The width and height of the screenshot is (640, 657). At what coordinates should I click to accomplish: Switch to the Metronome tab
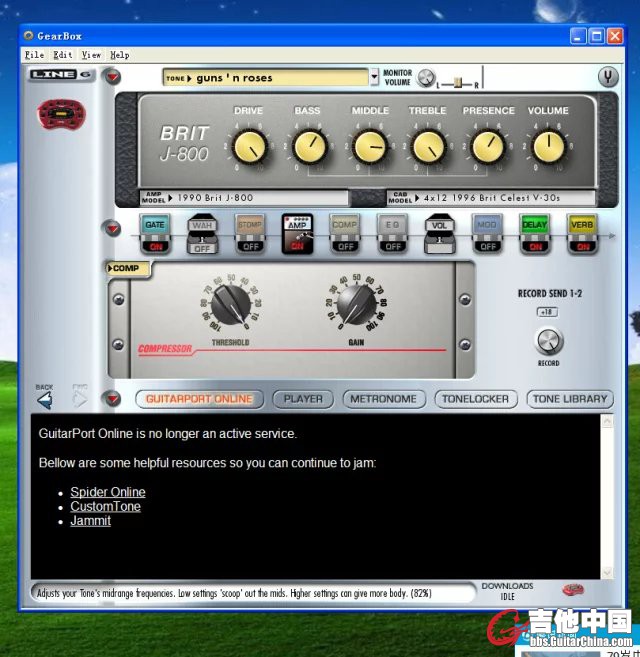coord(383,399)
